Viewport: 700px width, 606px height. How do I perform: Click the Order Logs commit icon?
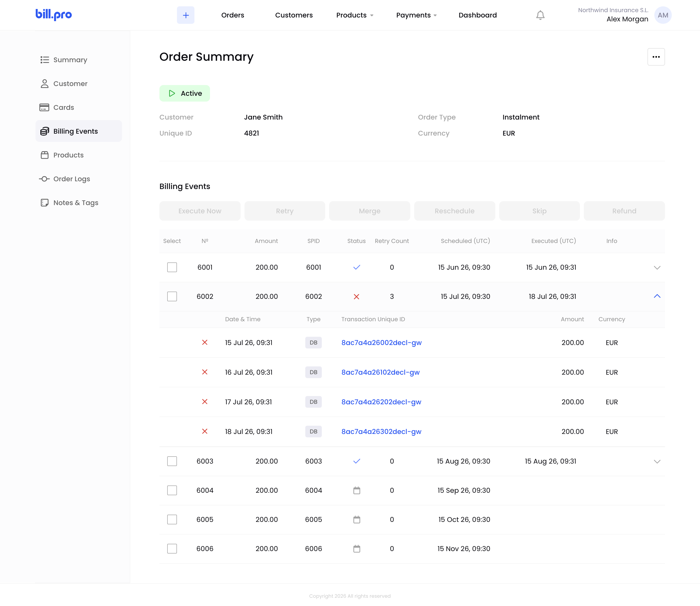pos(44,179)
